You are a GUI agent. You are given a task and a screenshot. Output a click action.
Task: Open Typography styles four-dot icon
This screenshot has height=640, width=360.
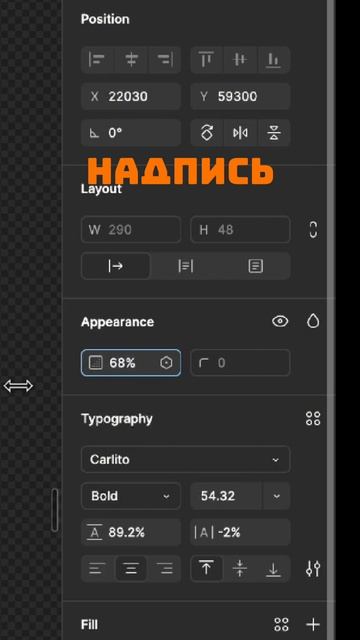313,419
